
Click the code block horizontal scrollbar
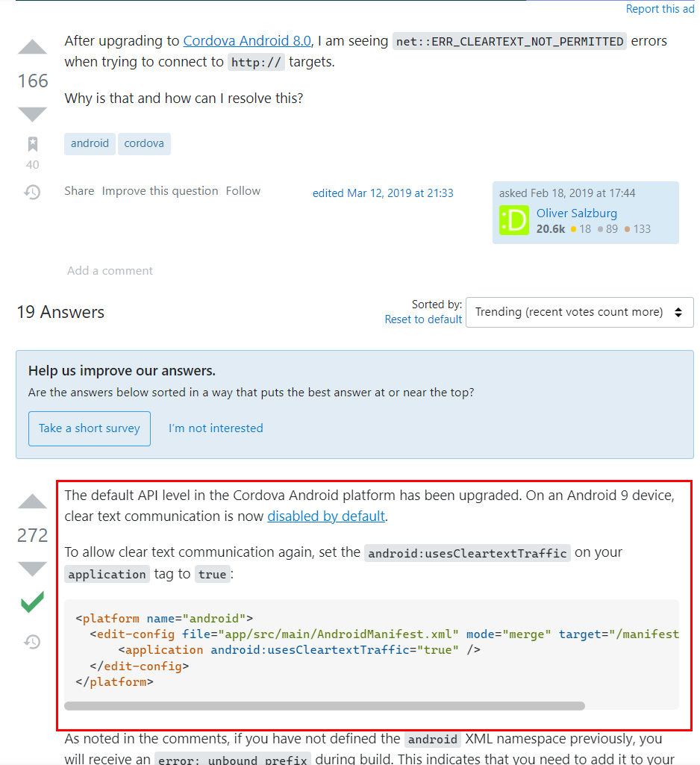325,706
